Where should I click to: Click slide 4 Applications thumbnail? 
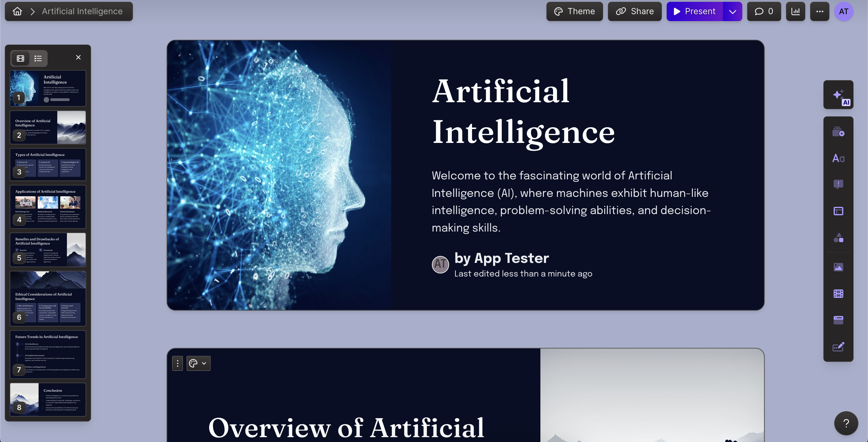click(48, 206)
